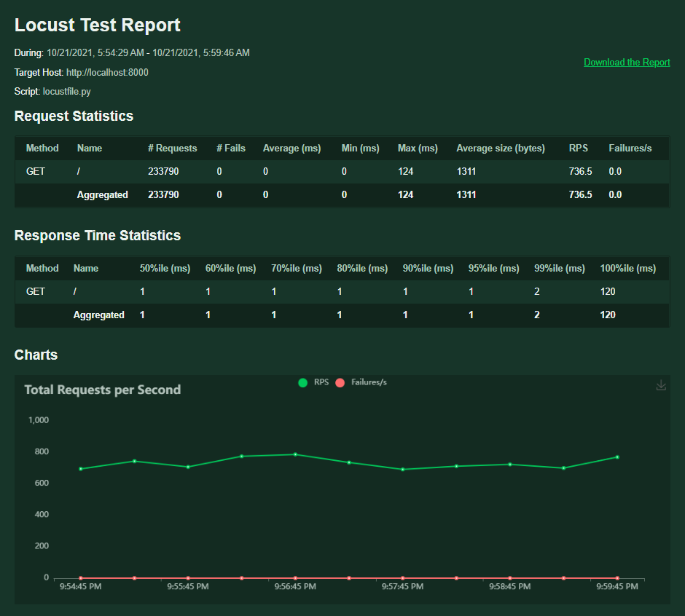Click the 99%ile (ms) column header

point(560,268)
